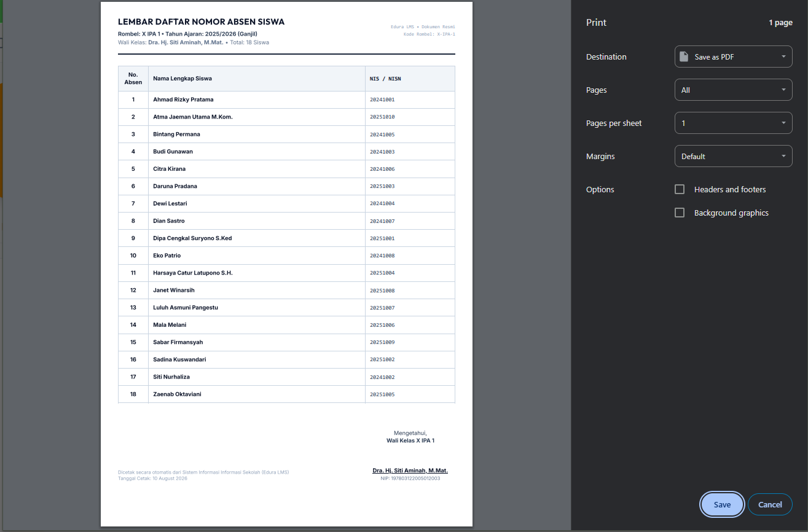Click student name Zaenab Oktaviani
This screenshot has height=532, width=808.
177,394
